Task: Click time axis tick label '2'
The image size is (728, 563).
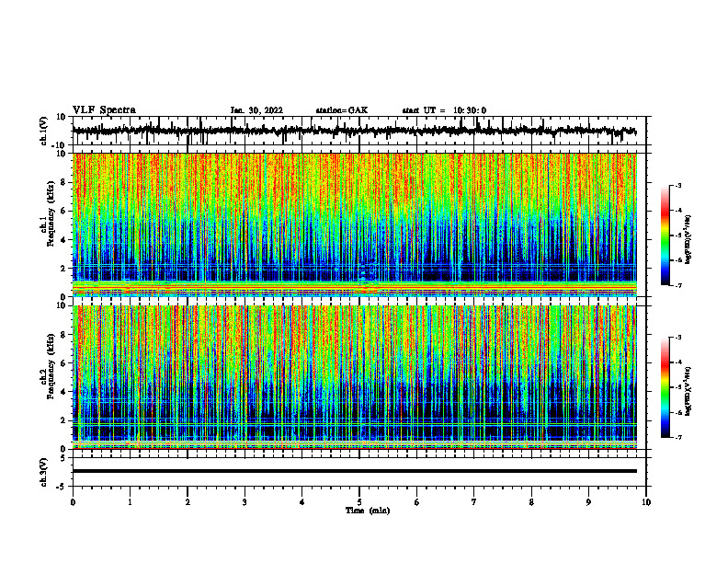Action: [x=188, y=502]
